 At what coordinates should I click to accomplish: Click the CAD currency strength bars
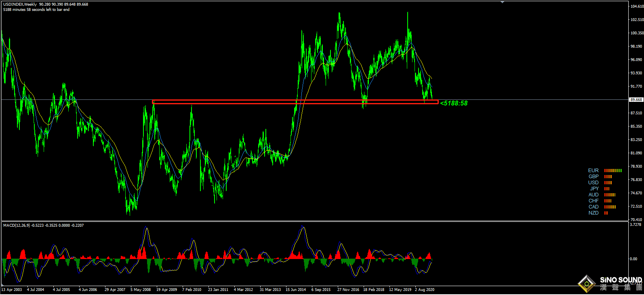pyautogui.click(x=610, y=207)
